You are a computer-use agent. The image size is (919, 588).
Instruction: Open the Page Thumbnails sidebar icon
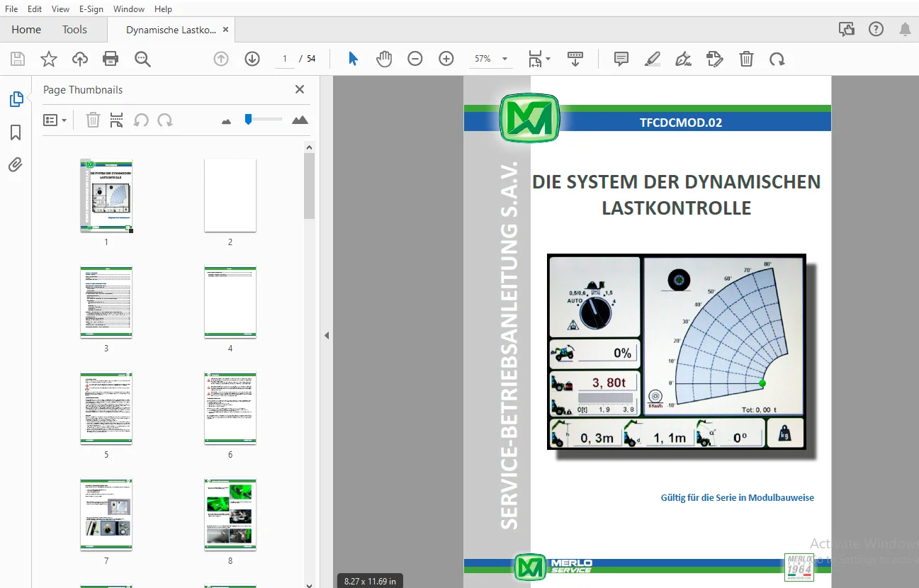tap(16, 99)
